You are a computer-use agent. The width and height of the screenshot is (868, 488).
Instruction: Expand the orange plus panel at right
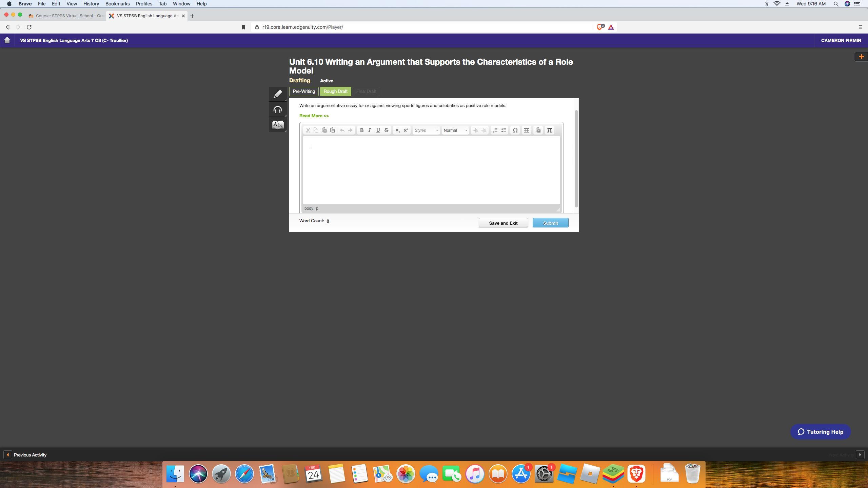tap(861, 57)
